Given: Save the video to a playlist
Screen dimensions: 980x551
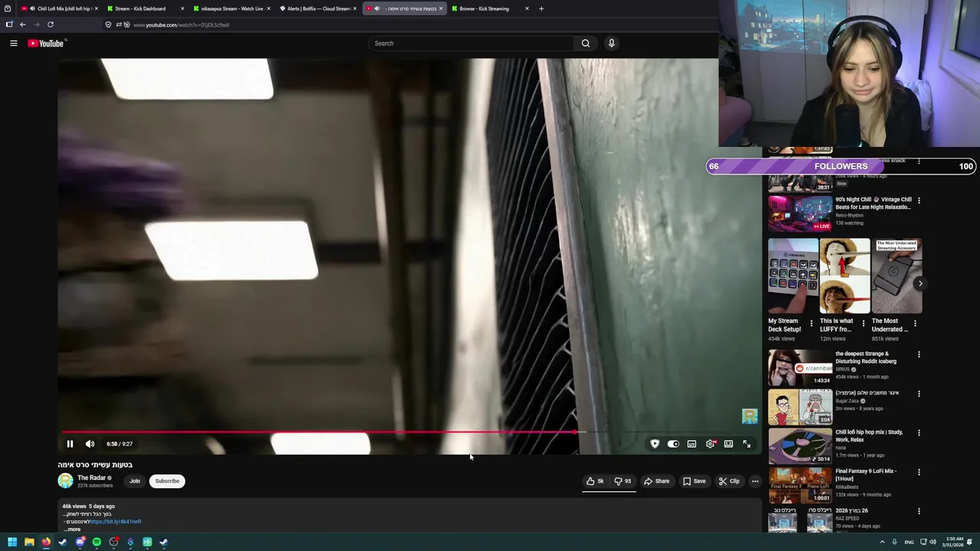Looking at the screenshot, I should point(694,481).
